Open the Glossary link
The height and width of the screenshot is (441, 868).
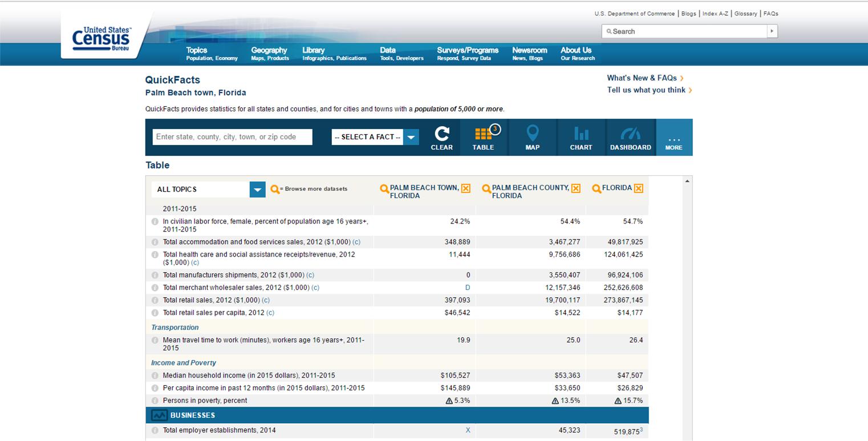coord(745,14)
